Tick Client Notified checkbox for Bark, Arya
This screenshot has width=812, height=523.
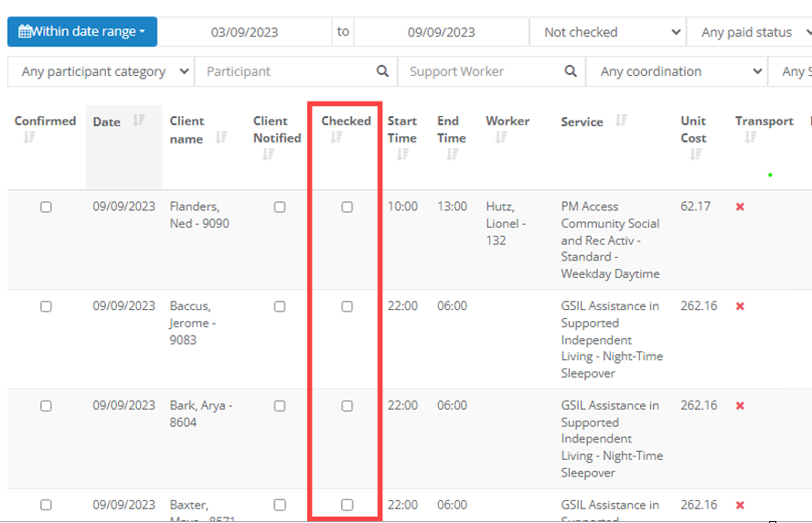click(x=280, y=406)
